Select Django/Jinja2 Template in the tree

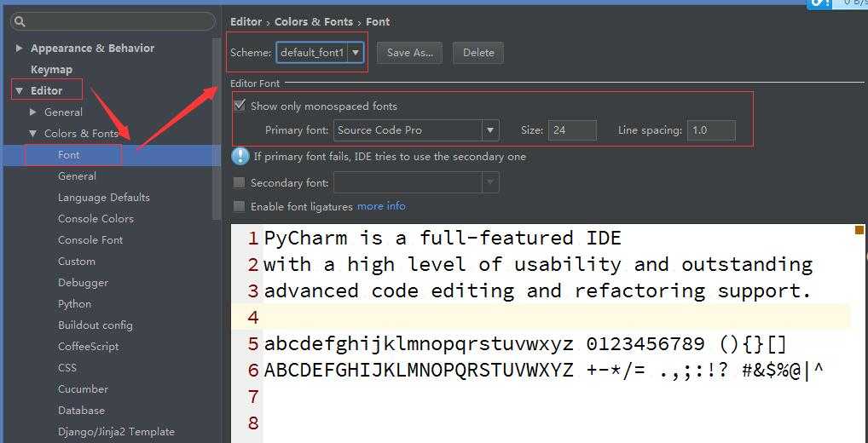point(116,431)
